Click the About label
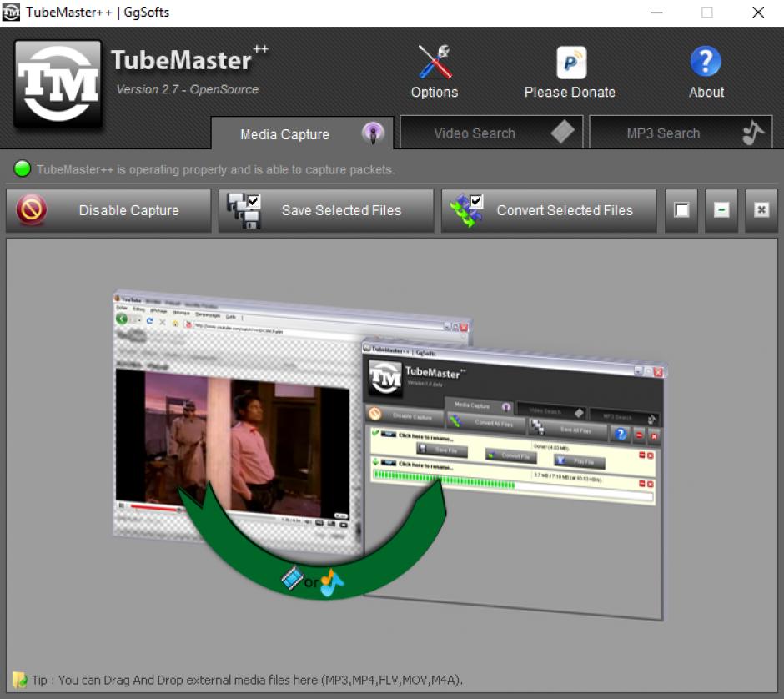 (x=706, y=92)
